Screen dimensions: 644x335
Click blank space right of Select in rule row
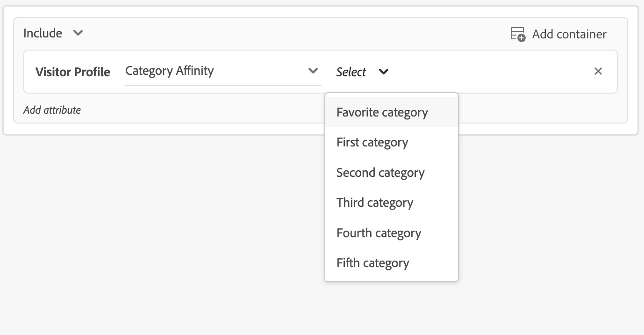[x=491, y=72]
